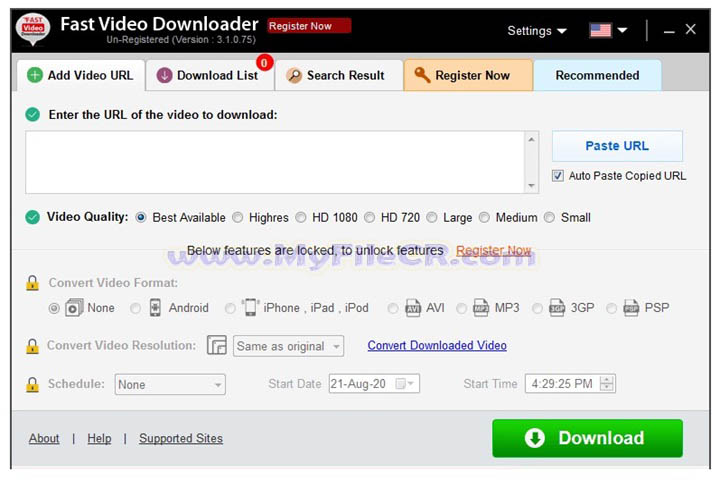Switch to the Add Video URL tab
This screenshot has height=480, width=720.
tap(81, 75)
